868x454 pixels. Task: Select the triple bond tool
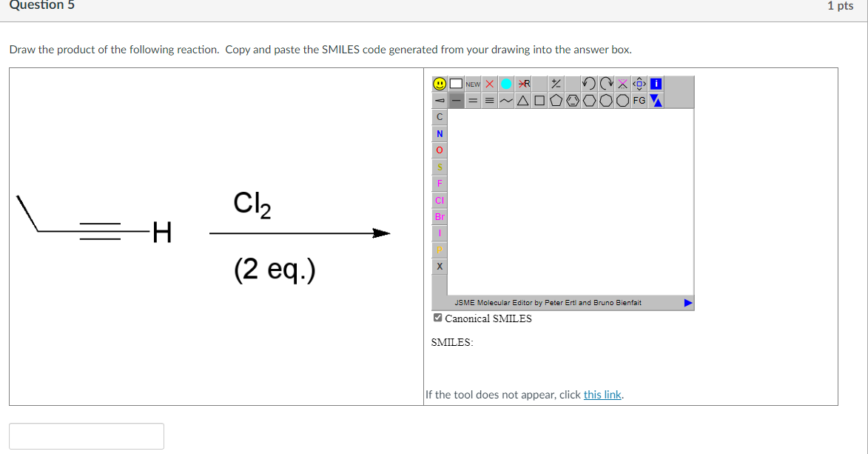click(x=489, y=100)
